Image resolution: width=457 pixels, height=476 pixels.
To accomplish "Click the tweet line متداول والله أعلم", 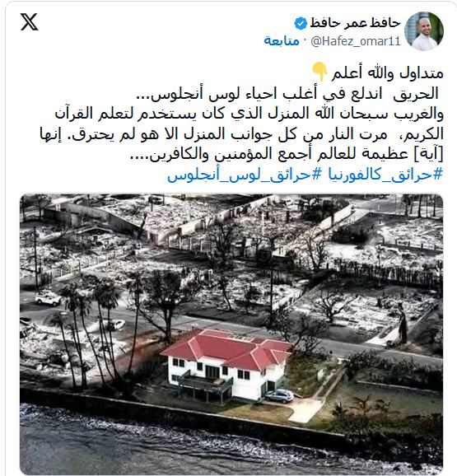I will tap(388, 72).
